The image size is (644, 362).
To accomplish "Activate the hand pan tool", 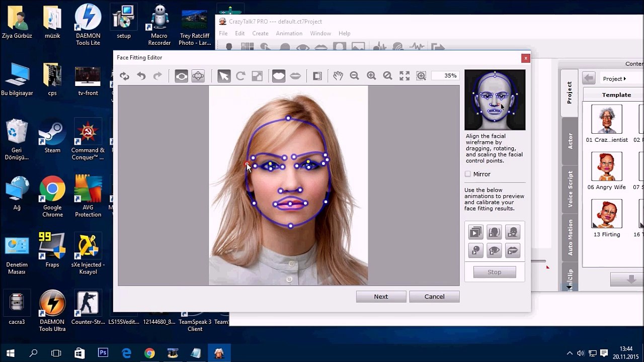I will 338,76.
